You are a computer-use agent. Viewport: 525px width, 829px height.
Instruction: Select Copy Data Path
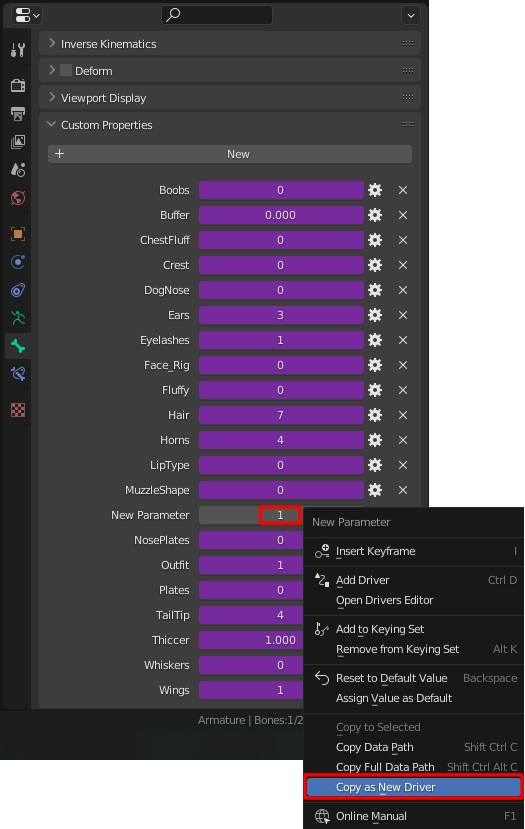click(413, 747)
